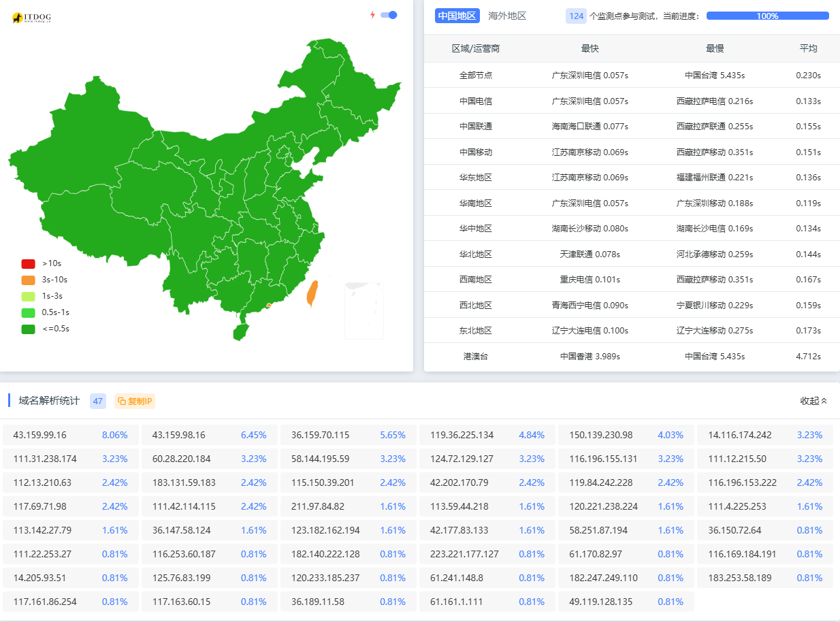Click the ITDOG logo
Image resolution: width=840 pixels, height=622 pixels.
pos(31,18)
